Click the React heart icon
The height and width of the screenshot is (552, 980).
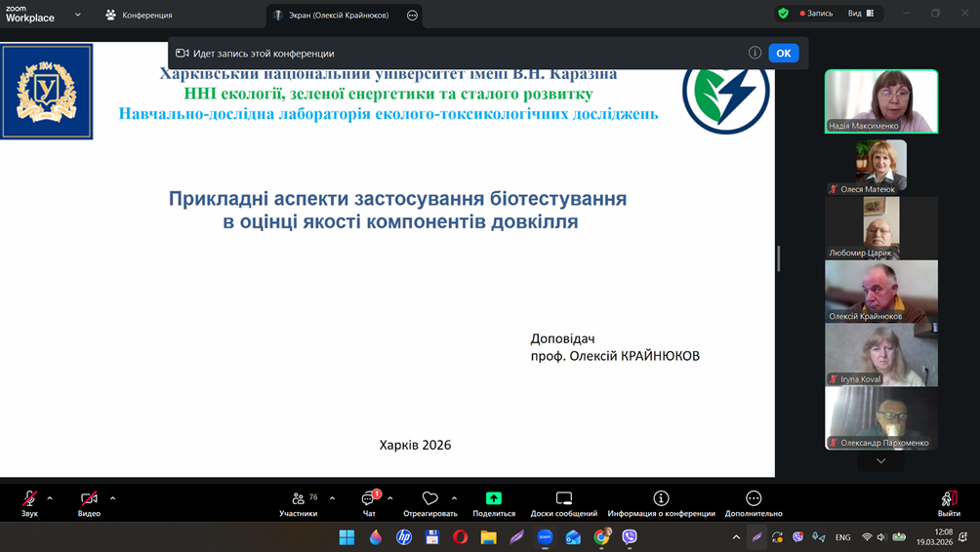[x=430, y=498]
